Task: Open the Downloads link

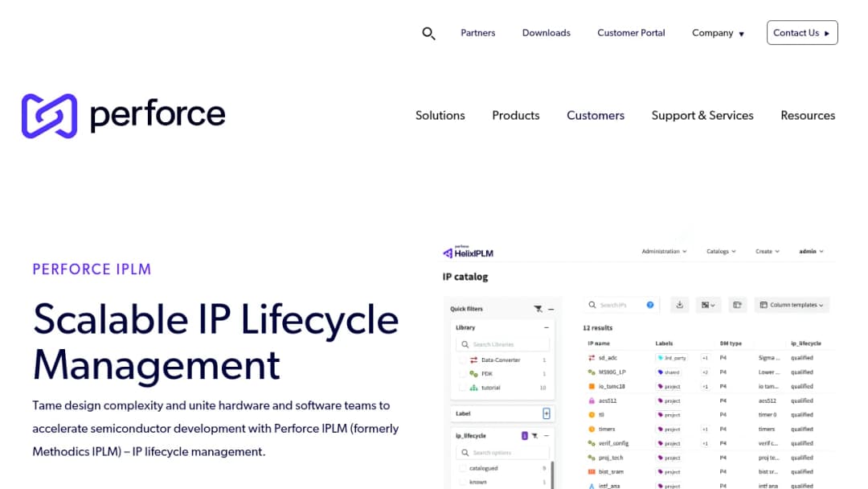Action: 546,33
